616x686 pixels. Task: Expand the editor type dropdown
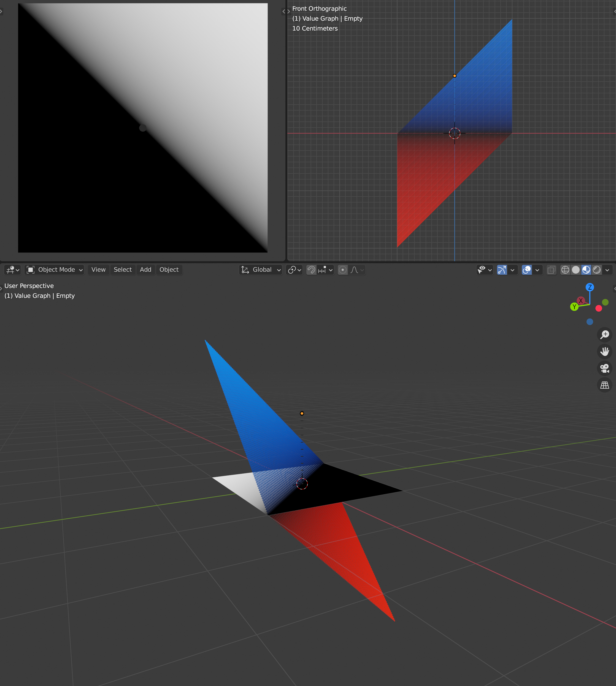pyautogui.click(x=12, y=269)
